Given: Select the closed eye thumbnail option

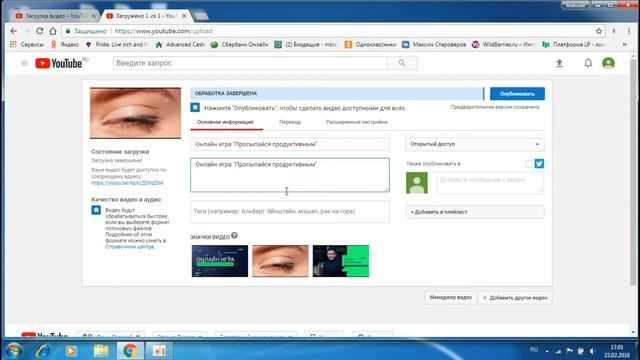Looking at the screenshot, I should click(280, 261).
